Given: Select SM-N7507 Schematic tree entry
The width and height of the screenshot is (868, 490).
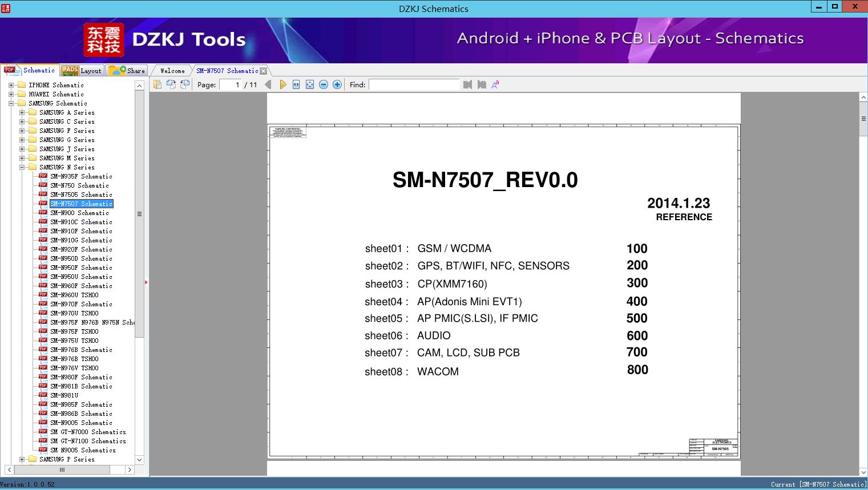Looking at the screenshot, I should 81,204.
